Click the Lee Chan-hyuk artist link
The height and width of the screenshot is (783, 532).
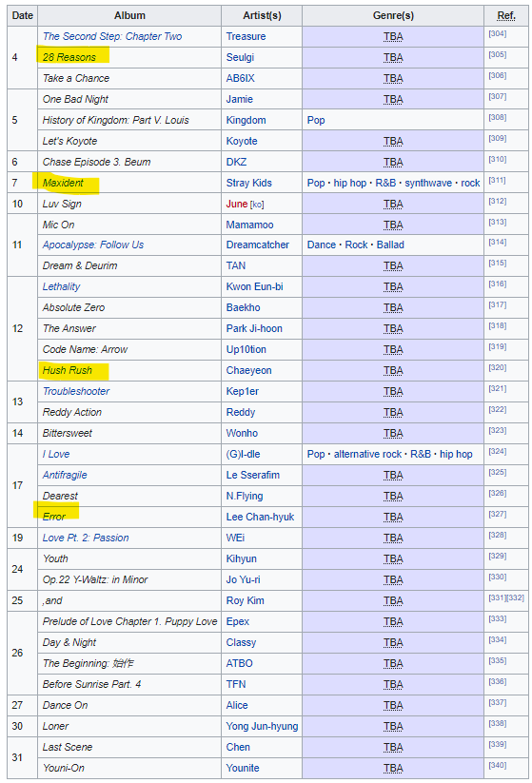(260, 517)
